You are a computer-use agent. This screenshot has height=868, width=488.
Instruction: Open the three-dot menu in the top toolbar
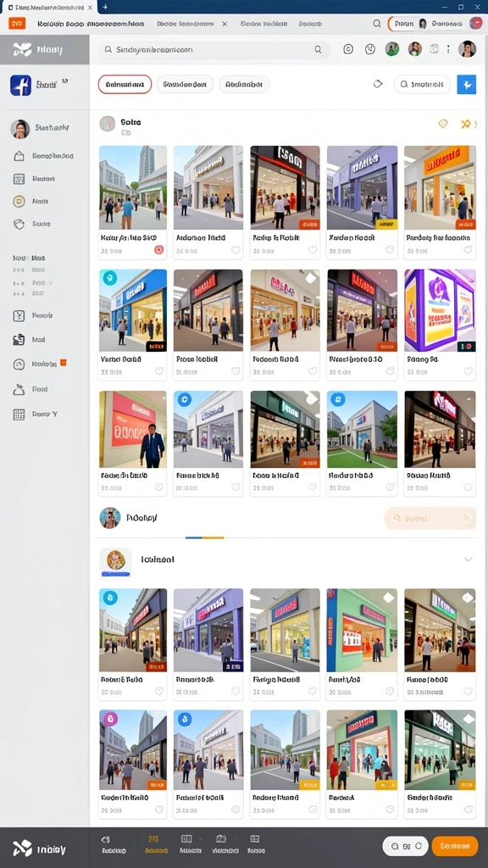[448, 49]
